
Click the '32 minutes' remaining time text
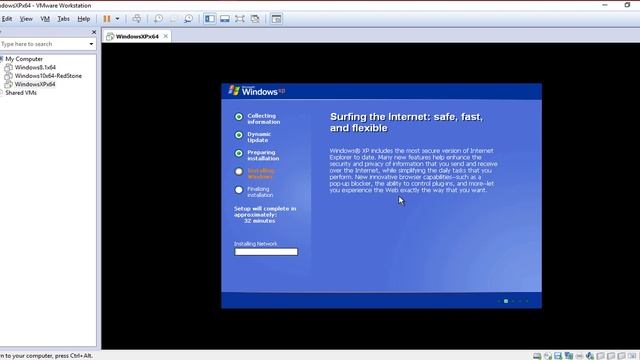260,221
